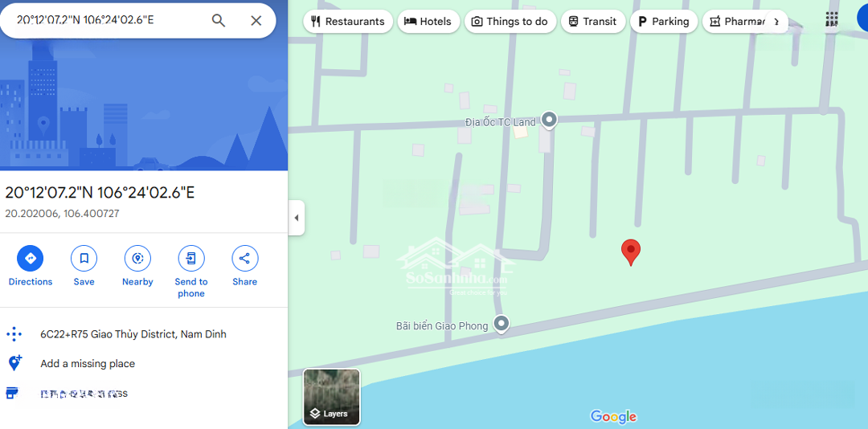This screenshot has width=868, height=429.
Task: Find Nearby places
Action: pos(138,266)
